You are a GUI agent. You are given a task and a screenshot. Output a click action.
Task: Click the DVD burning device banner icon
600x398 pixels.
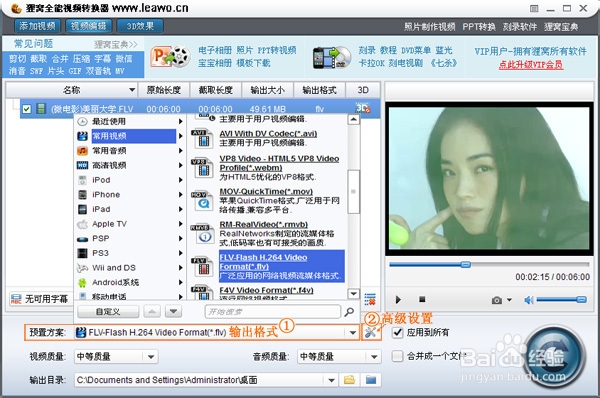332,58
